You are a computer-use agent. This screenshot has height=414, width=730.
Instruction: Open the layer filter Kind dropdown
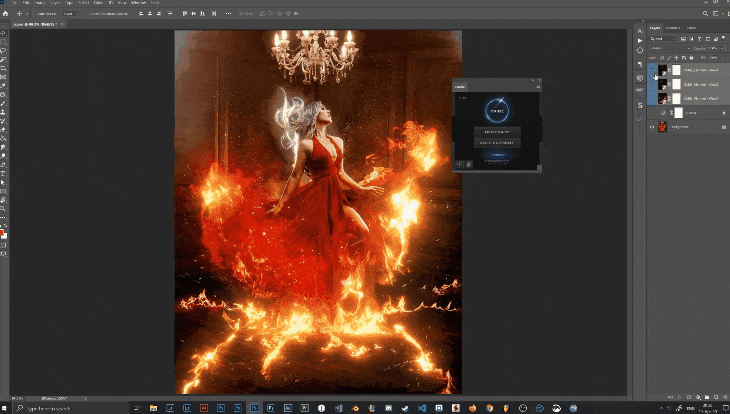click(x=663, y=39)
